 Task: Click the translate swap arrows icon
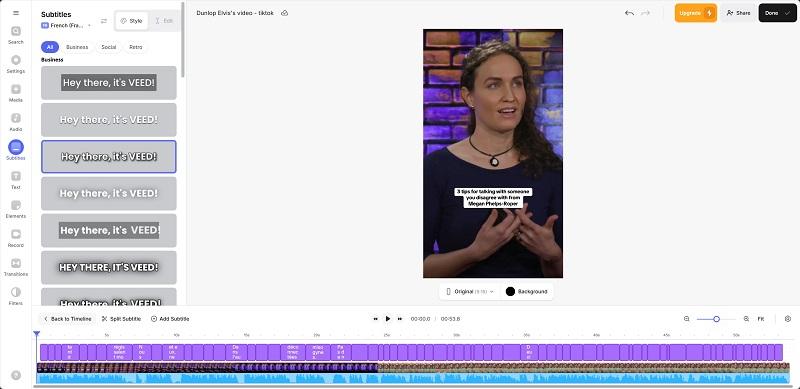[104, 21]
